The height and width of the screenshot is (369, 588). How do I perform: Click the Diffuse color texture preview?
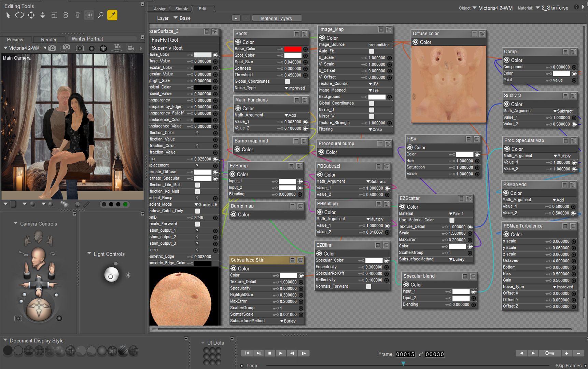tap(449, 84)
